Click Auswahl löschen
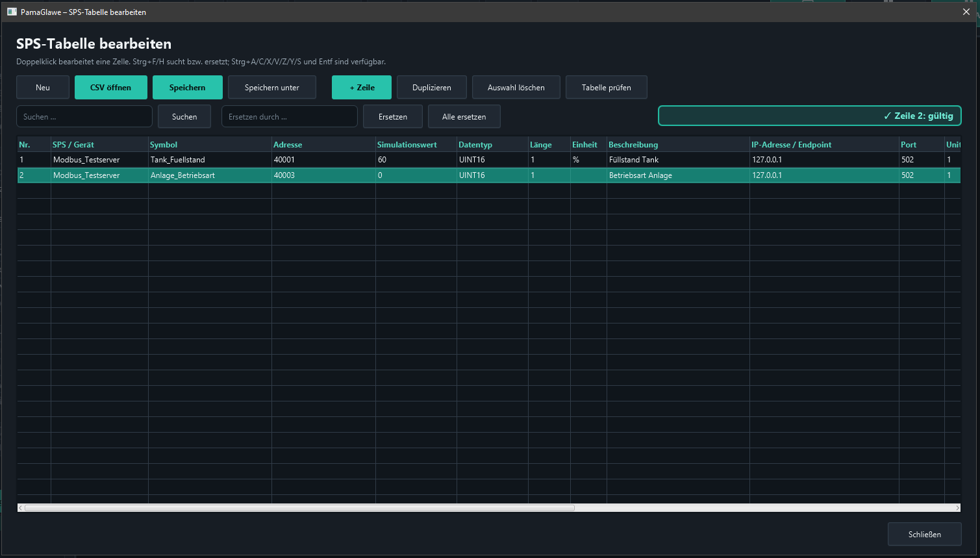The width and height of the screenshot is (980, 558). pos(516,87)
